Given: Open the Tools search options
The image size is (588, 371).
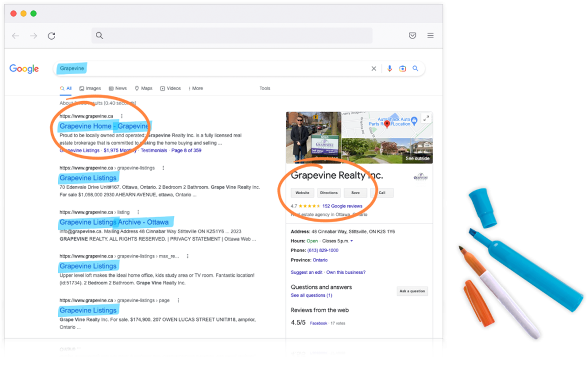Looking at the screenshot, I should (x=265, y=88).
